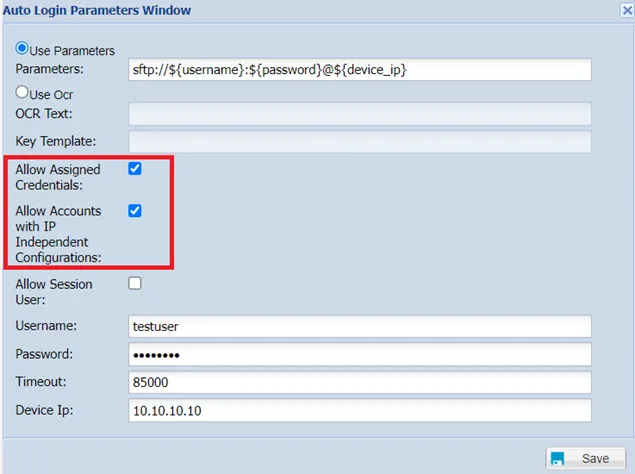Toggle Allow Accounts with IP Independent Configurations
Image resolution: width=635 pixels, height=474 pixels.
(x=135, y=211)
